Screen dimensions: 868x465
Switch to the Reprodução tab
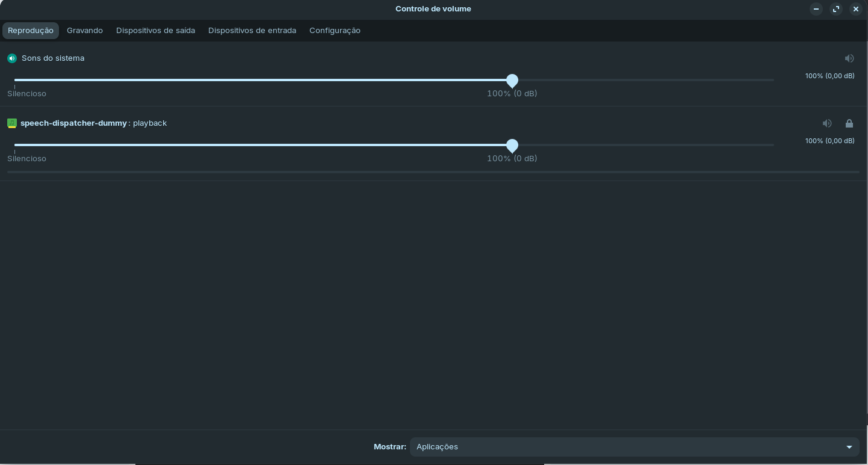(x=31, y=31)
